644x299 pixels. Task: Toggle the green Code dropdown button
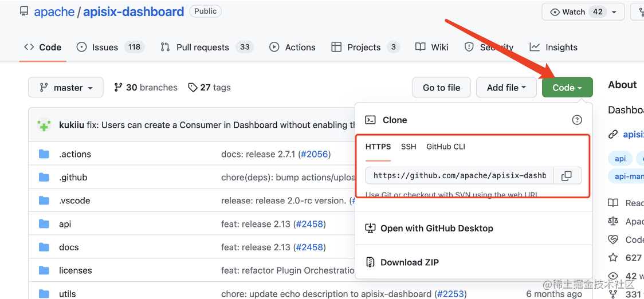[x=567, y=88]
